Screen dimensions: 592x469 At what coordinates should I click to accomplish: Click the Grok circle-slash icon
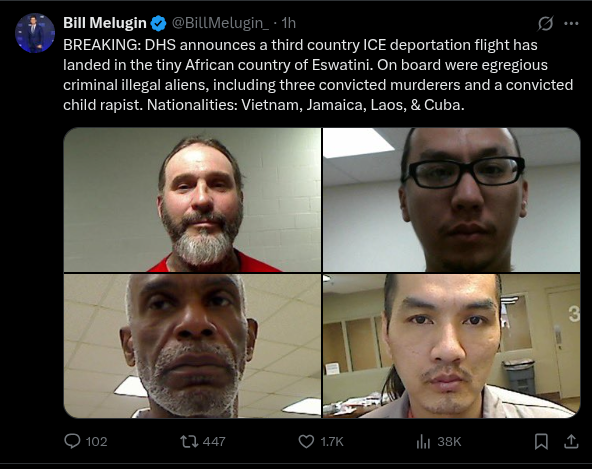click(x=545, y=23)
